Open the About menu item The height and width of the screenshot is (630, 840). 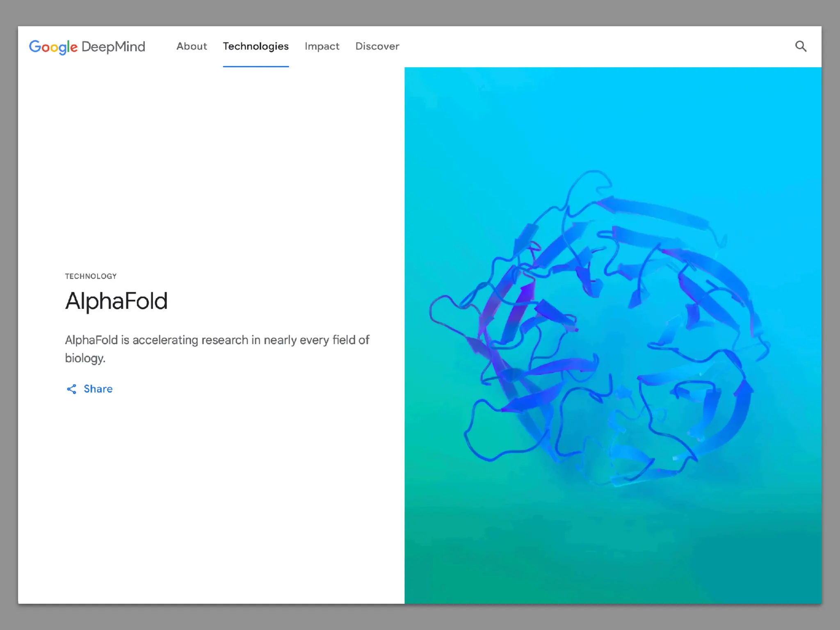[x=192, y=46]
